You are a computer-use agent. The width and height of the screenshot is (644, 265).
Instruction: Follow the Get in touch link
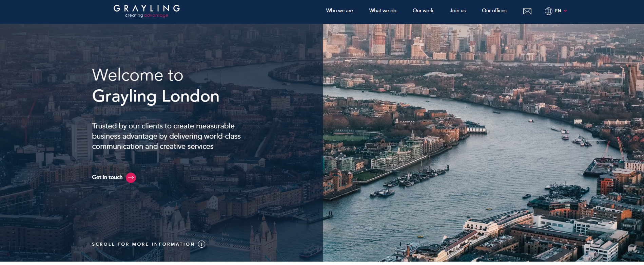pyautogui.click(x=107, y=177)
